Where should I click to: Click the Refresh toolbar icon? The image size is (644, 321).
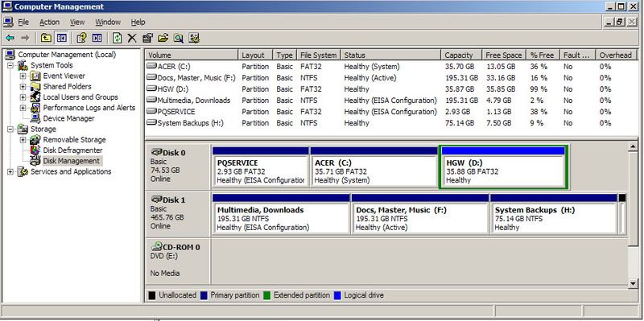118,38
